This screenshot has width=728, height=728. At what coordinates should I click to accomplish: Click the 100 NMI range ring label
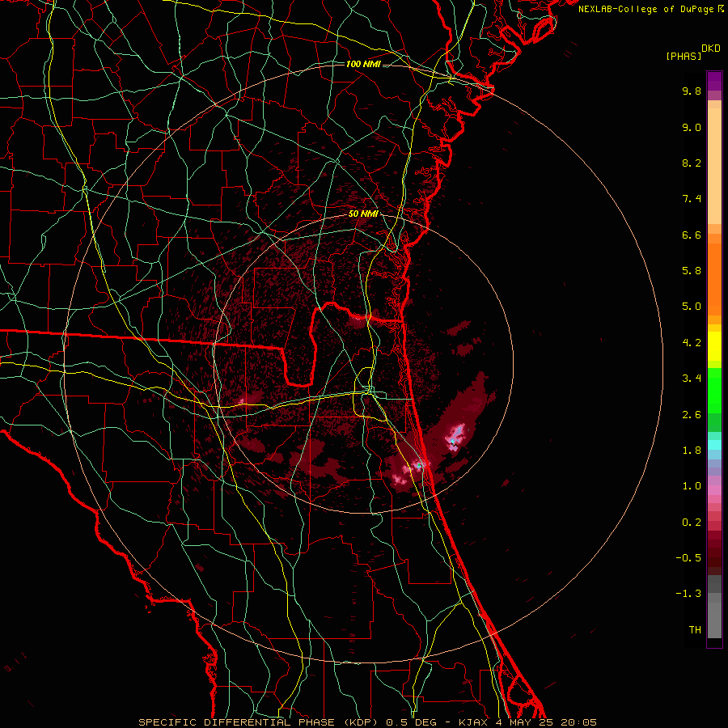tap(363, 64)
